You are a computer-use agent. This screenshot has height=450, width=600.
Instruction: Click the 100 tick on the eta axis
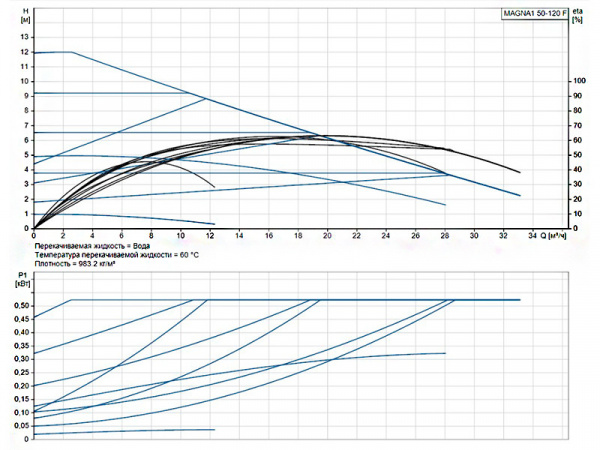(x=576, y=82)
